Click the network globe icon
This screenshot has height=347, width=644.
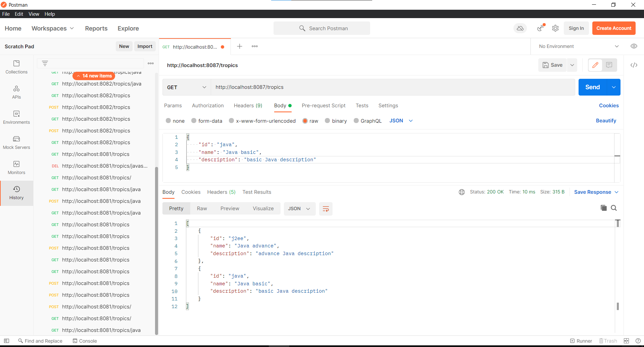coord(462,192)
